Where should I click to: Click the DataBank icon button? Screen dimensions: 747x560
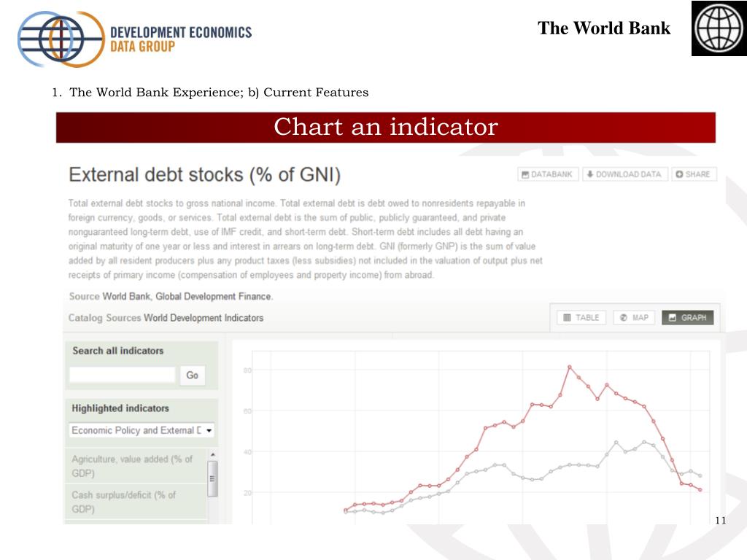[x=525, y=174]
